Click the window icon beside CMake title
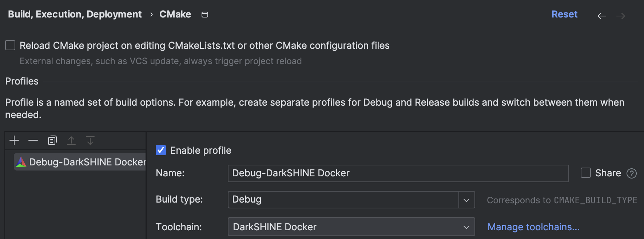644x239 pixels. click(205, 15)
